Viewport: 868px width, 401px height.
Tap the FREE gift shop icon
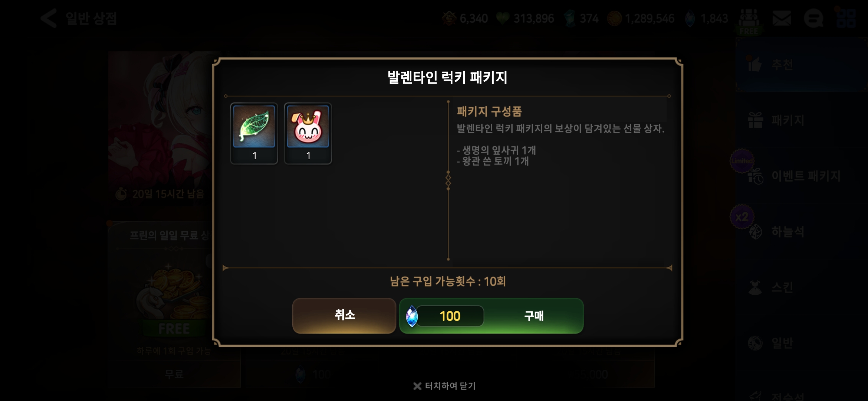pos(749,22)
